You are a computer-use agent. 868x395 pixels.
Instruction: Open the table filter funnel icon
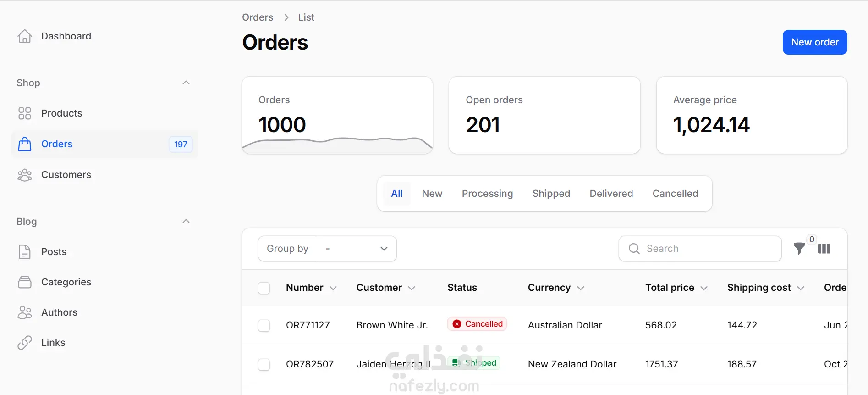coord(799,249)
